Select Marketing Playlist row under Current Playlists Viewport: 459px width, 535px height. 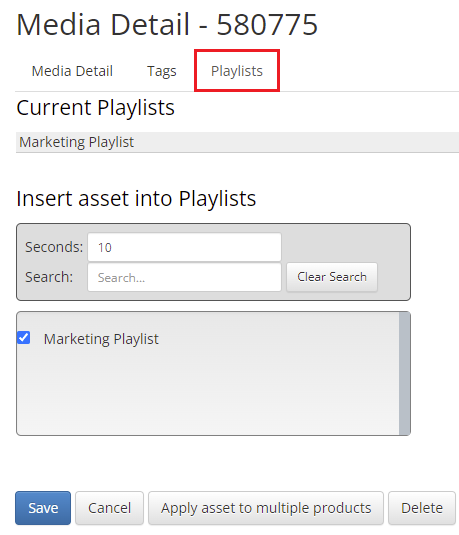pos(237,142)
